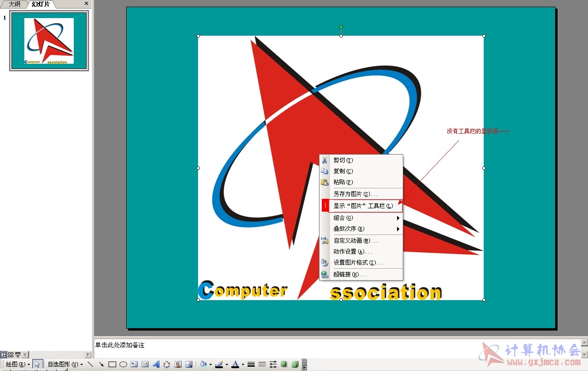This screenshot has width=588, height=371.
Task: Click left arrow of thumbnail pane scrollbar
Action: tap(25, 354)
